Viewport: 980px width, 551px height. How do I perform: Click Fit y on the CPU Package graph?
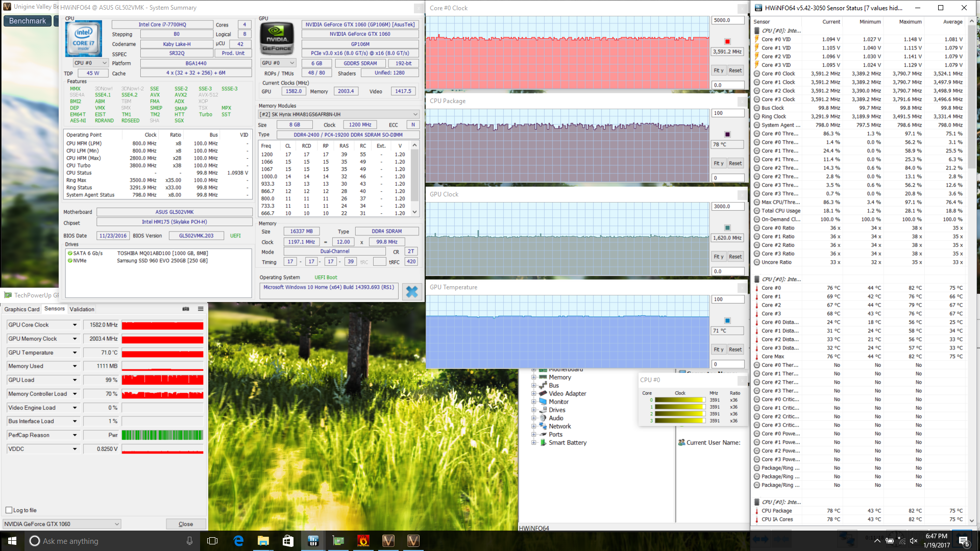tap(718, 163)
